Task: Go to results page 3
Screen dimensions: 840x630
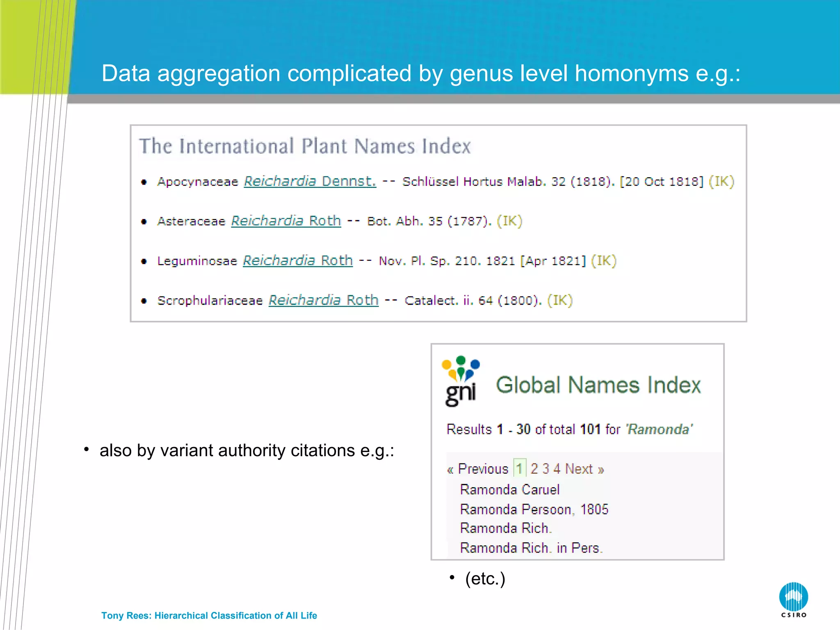Action: click(546, 468)
